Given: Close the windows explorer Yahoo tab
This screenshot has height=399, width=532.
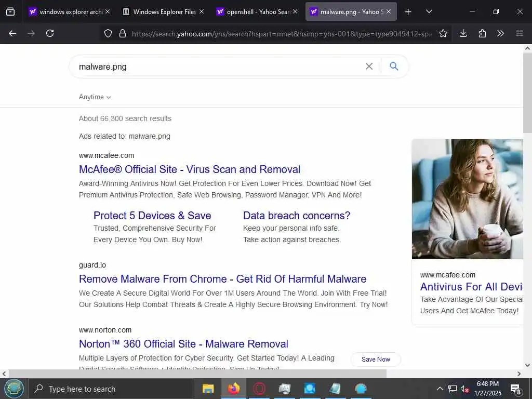Looking at the screenshot, I should [108, 11].
